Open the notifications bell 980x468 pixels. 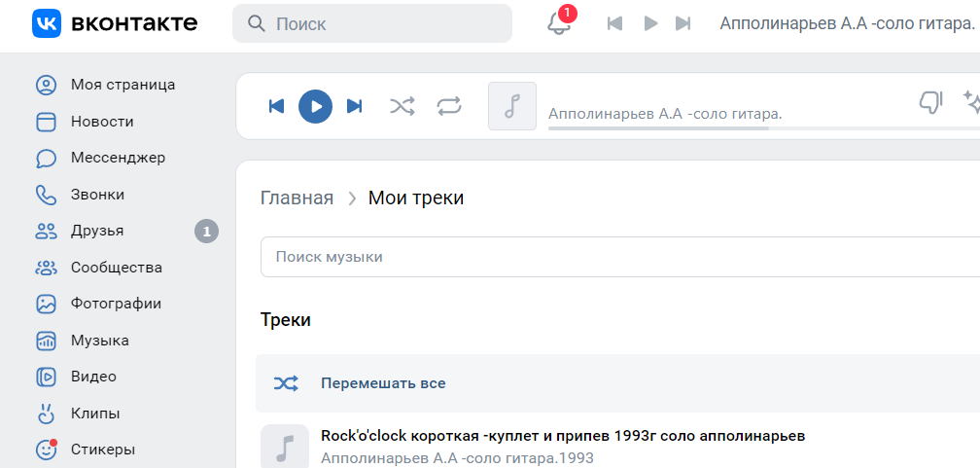(x=559, y=23)
